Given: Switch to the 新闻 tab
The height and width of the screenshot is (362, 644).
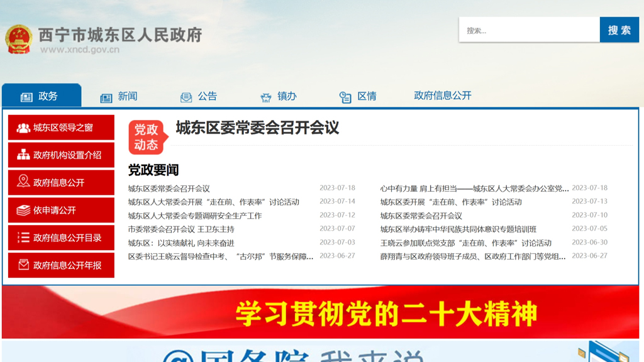Looking at the screenshot, I should click(127, 96).
